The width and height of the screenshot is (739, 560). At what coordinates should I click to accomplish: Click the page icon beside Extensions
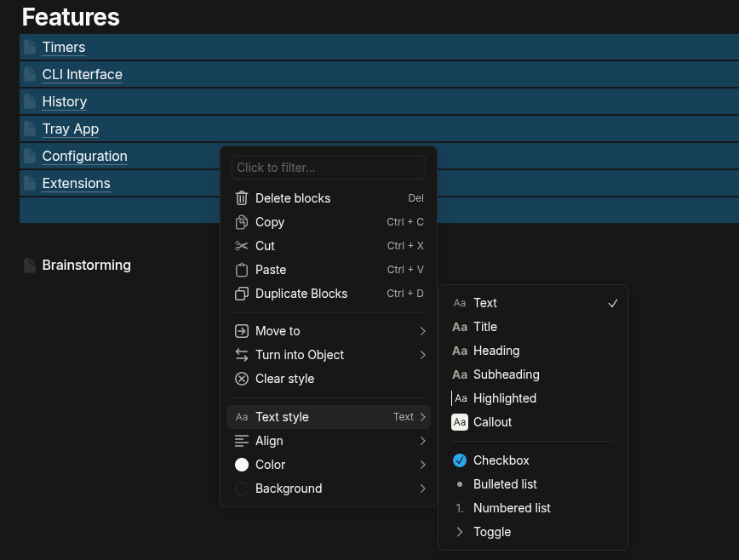[x=30, y=183]
